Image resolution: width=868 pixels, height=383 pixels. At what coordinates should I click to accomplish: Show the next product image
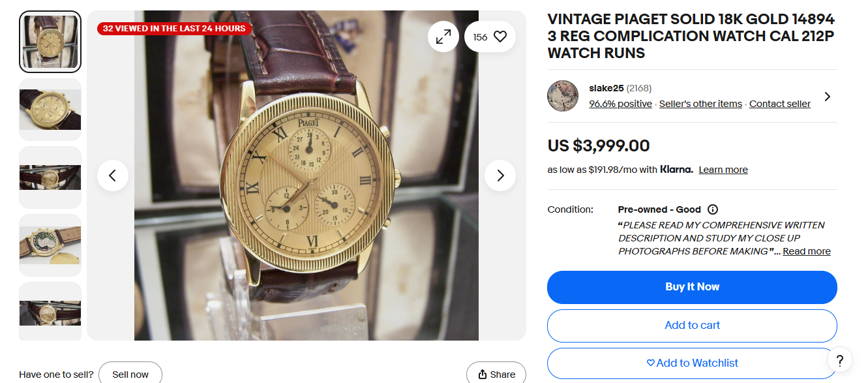500,176
